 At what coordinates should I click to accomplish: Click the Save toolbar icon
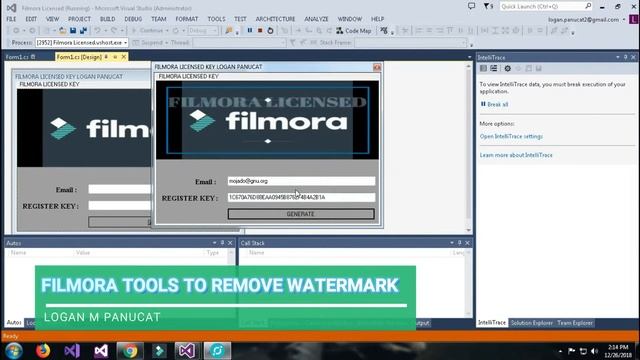tap(73, 31)
